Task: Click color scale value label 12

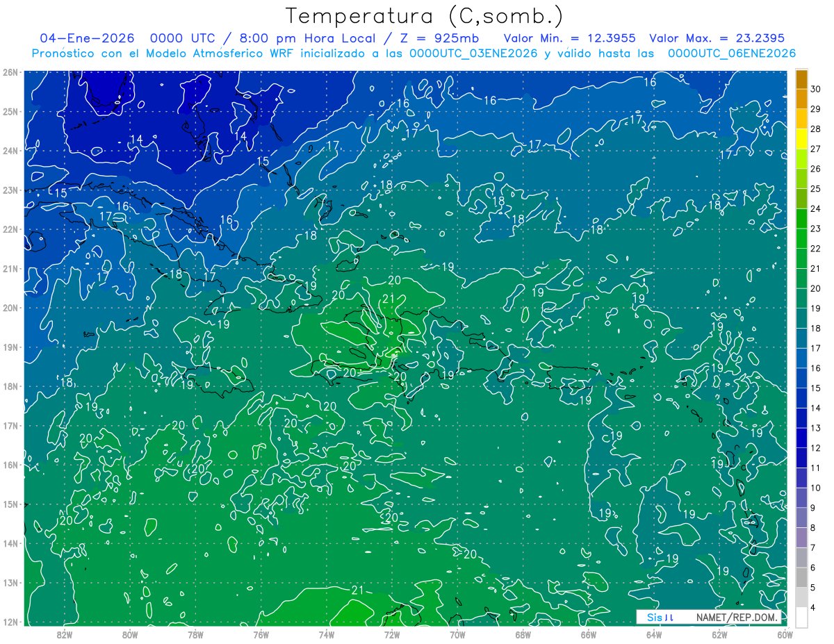Action: coord(816,448)
